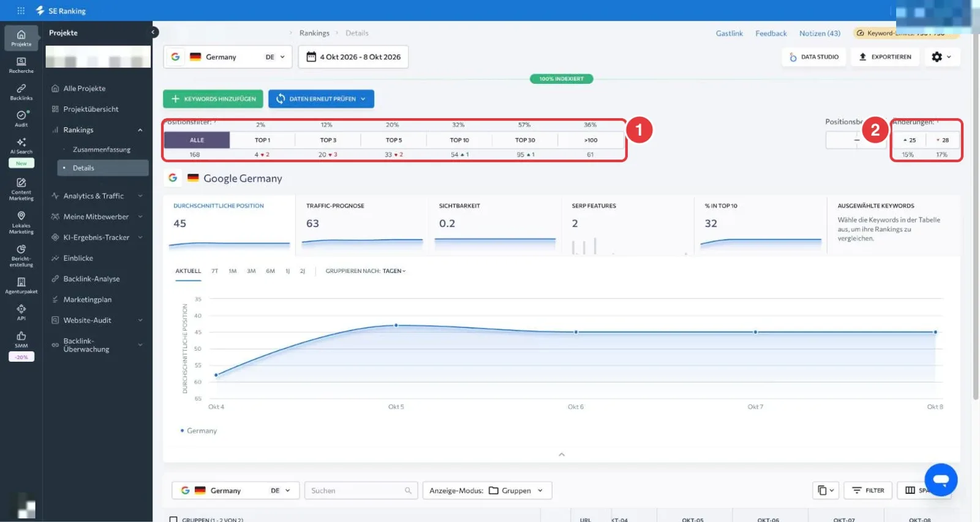Viewport: 980px width, 522px height.
Task: Collapse the Projekte side panel
Action: coord(153,32)
